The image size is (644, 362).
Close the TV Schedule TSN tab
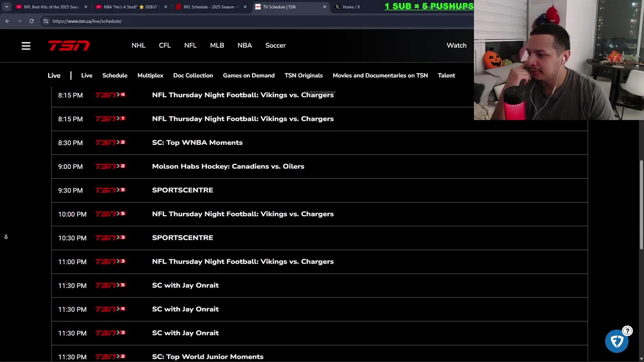coord(325,7)
